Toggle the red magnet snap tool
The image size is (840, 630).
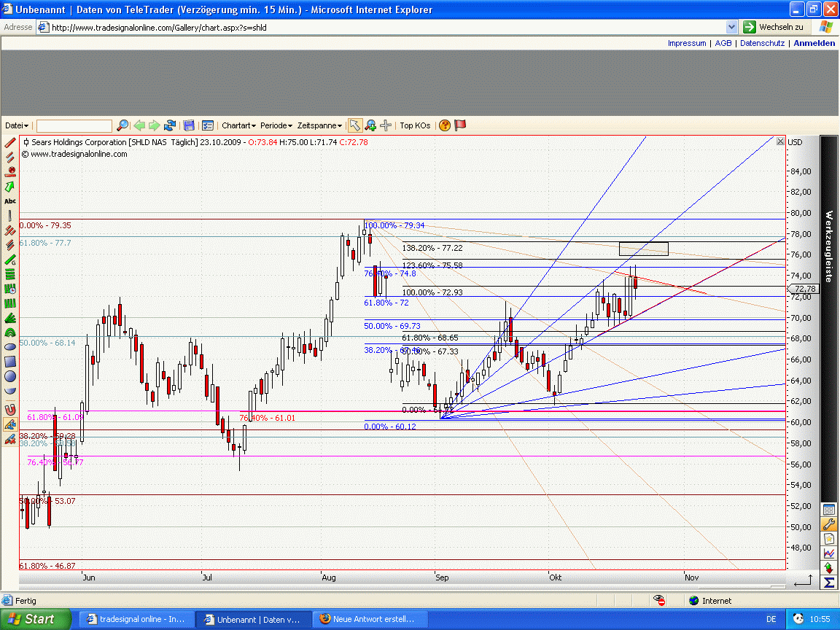[9, 410]
